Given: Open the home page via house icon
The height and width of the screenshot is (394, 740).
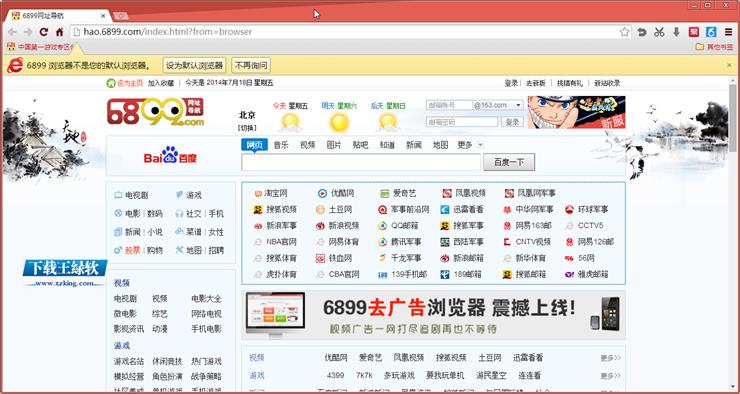Looking at the screenshot, I should 59,32.
